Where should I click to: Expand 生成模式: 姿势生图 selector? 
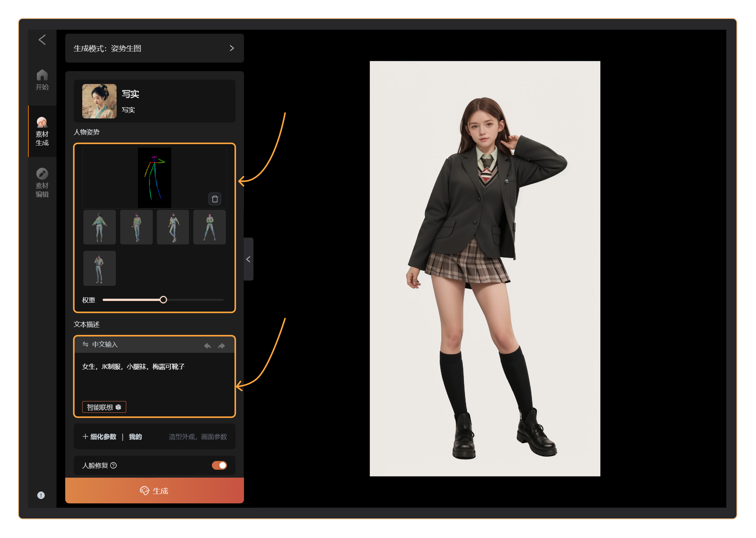(155, 48)
